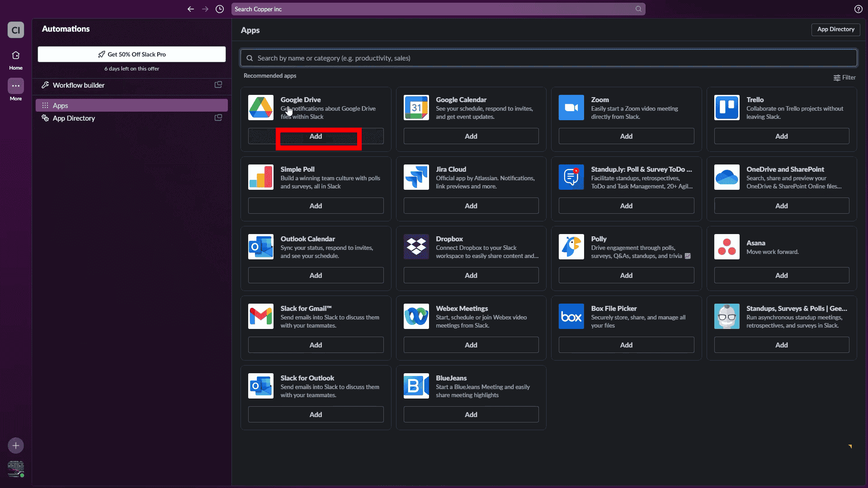Screen dimensions: 868x488
Task: Click the back navigation arrow
Action: coord(191,9)
